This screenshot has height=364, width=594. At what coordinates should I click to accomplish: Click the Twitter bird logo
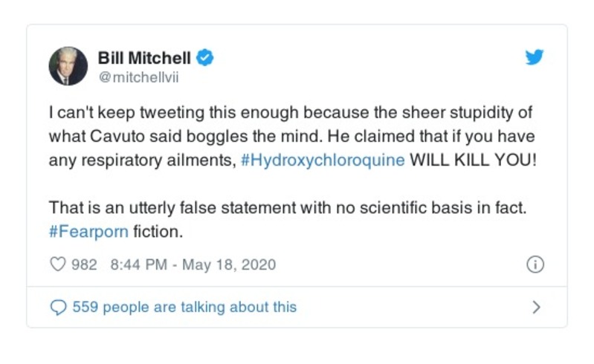(x=534, y=58)
